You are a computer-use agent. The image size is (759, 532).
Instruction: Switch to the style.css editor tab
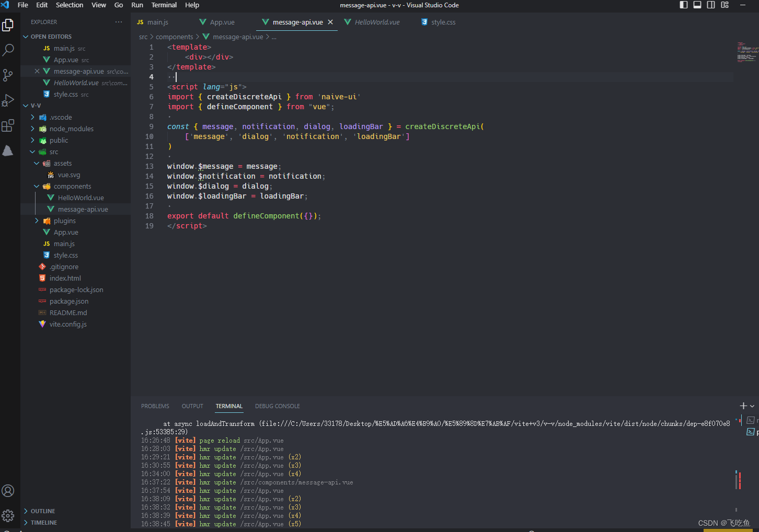coord(443,22)
